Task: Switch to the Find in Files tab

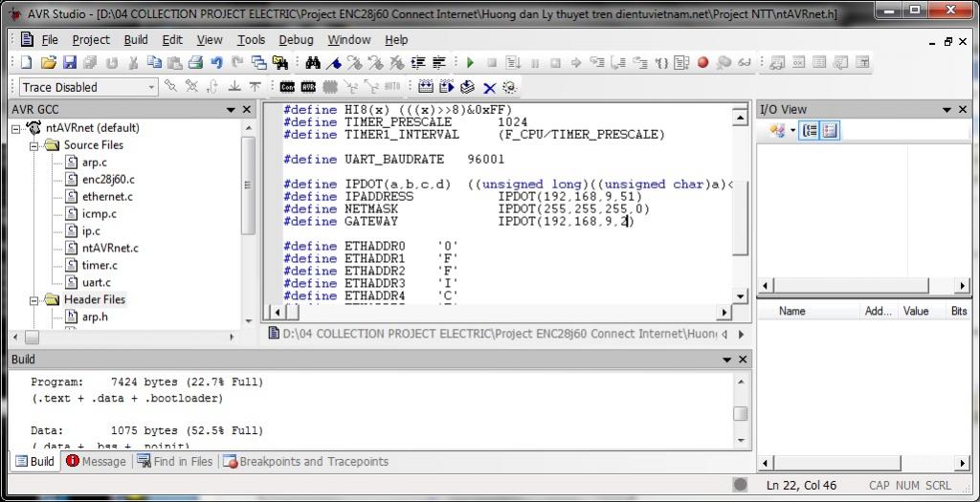Action: [x=176, y=461]
